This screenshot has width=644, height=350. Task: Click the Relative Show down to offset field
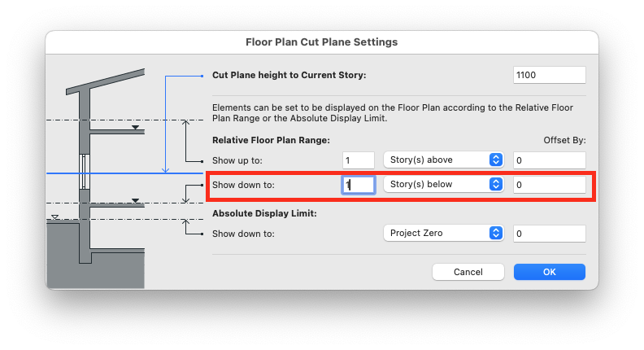click(x=550, y=185)
